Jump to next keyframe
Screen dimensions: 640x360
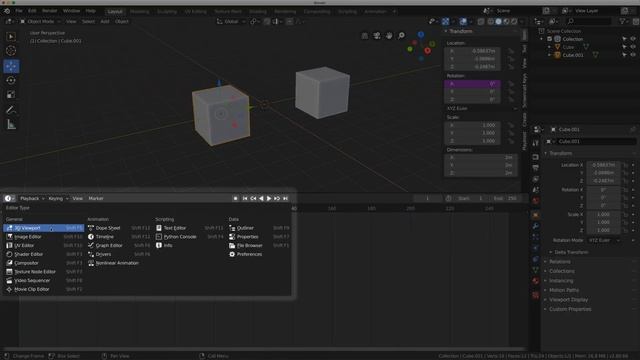coord(277,198)
